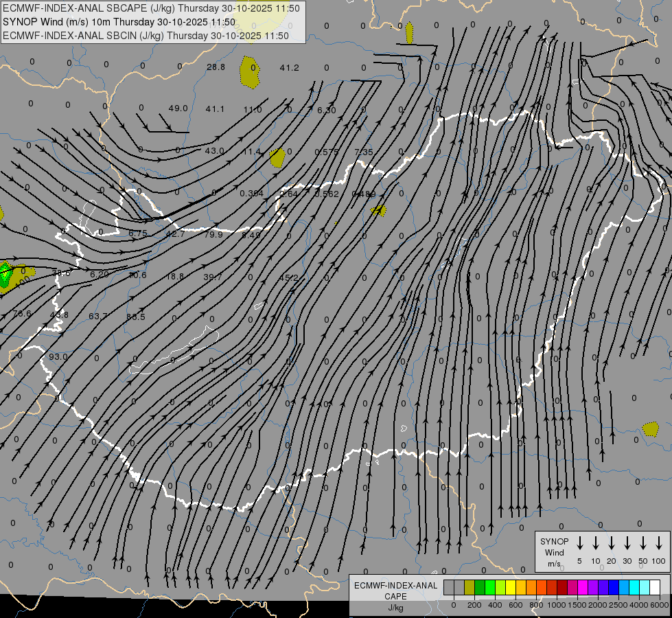This screenshot has height=618, width=672.
Task: Click the 100 m/s wind arrow in legend
Action: (x=659, y=543)
